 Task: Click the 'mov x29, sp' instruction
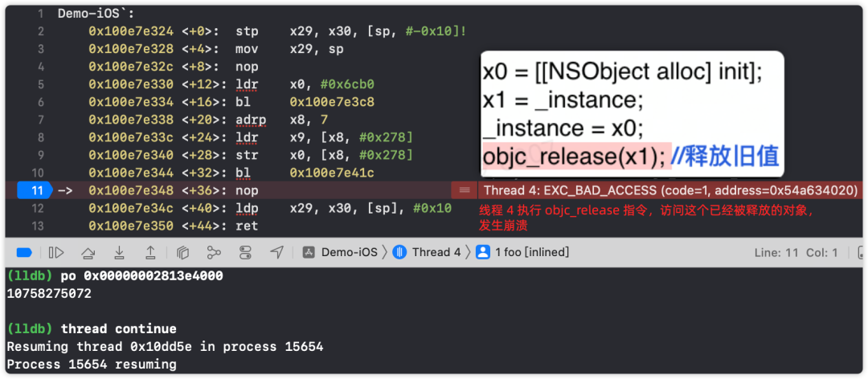click(289, 49)
